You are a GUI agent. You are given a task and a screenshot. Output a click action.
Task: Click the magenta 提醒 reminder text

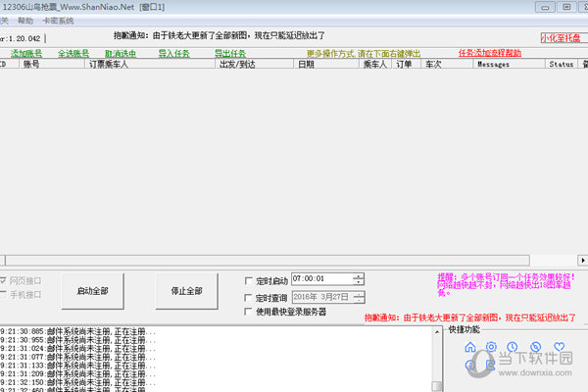pyautogui.click(x=506, y=285)
